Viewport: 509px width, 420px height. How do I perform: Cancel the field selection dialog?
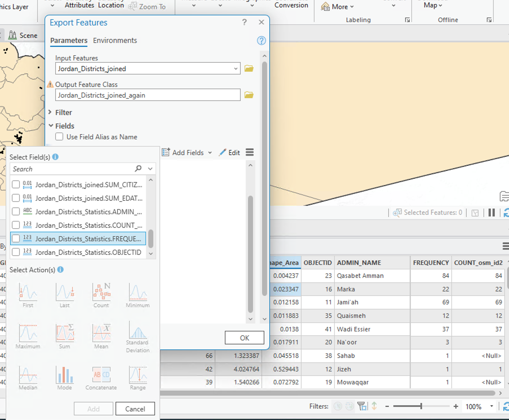135,408
